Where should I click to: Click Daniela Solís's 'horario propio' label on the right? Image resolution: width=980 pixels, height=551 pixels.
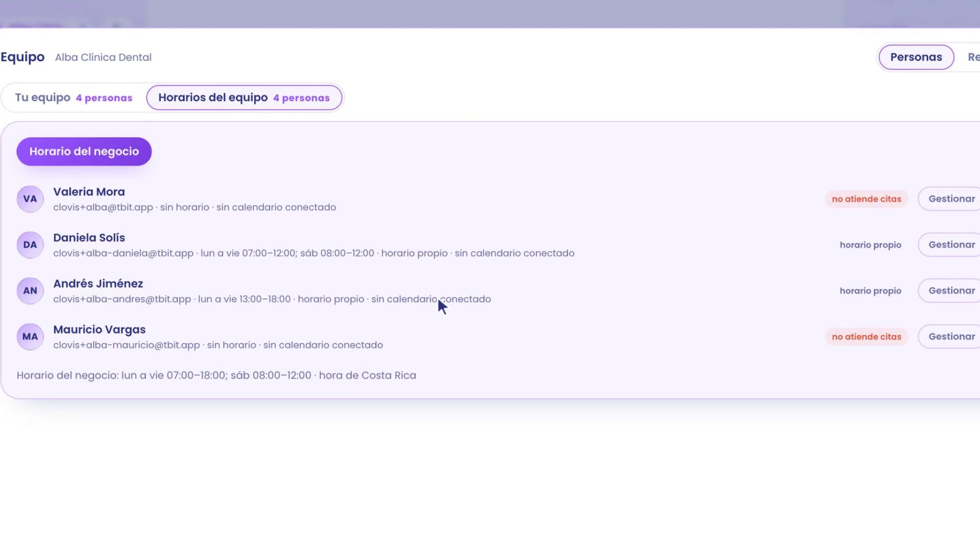(870, 245)
